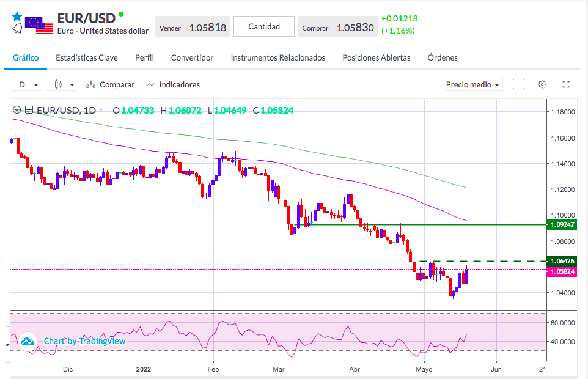Click the 21 date label on the time axis

(543, 369)
